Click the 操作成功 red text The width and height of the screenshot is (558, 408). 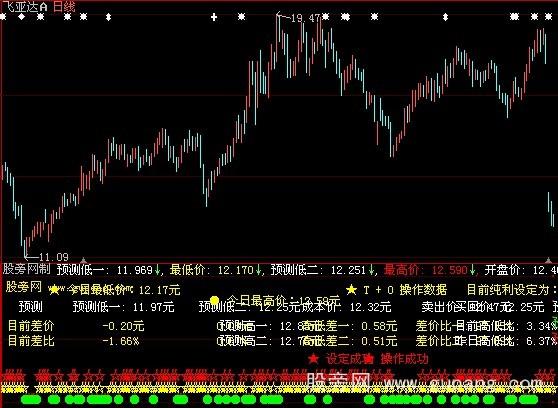click(405, 359)
